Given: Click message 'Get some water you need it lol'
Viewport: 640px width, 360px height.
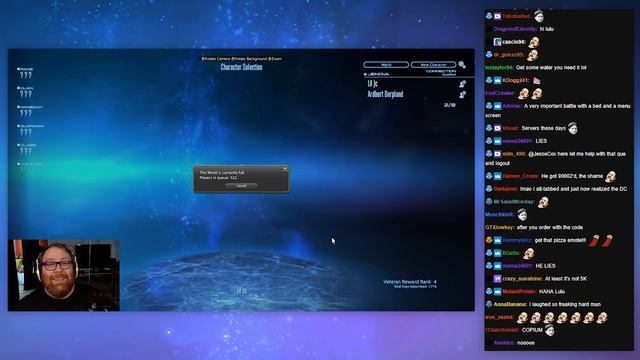Looking at the screenshot, I should [x=551, y=68].
